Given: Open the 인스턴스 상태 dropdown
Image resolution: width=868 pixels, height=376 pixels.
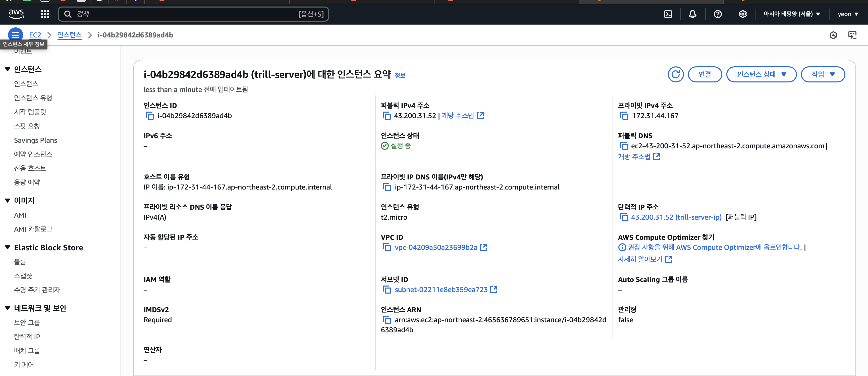Looking at the screenshot, I should pos(761,74).
